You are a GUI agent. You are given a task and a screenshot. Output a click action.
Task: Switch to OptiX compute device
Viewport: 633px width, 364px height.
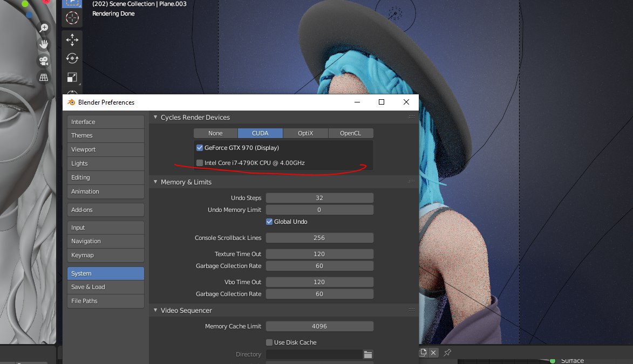tap(305, 133)
